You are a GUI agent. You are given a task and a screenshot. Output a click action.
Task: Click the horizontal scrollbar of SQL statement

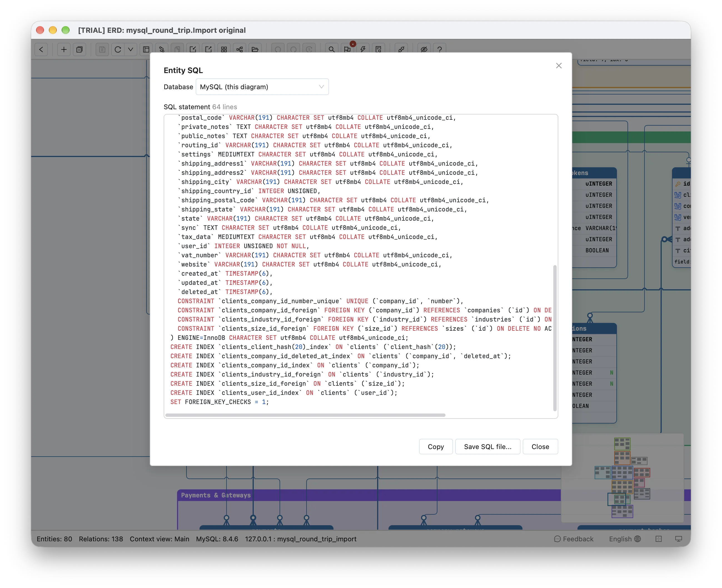click(305, 415)
